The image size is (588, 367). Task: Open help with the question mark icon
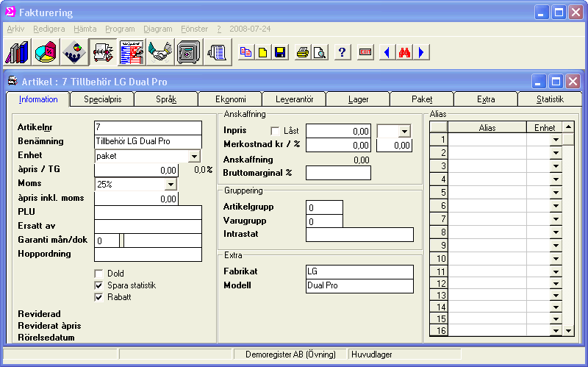point(342,53)
